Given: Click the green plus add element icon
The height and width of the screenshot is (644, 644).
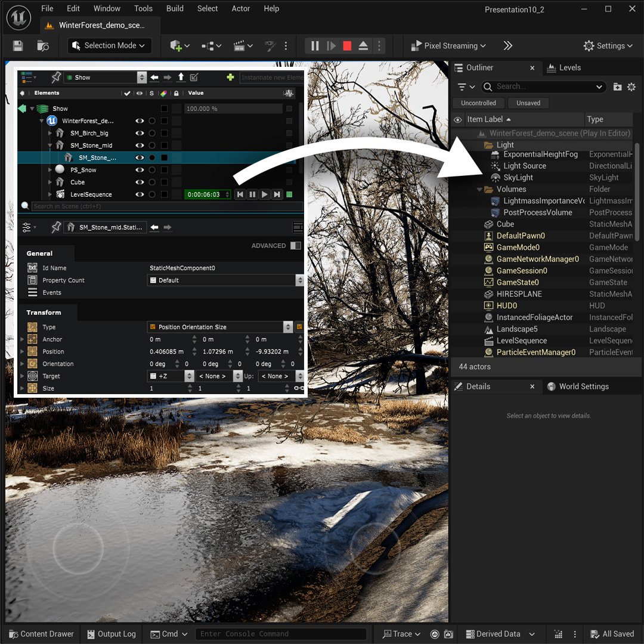Looking at the screenshot, I should coord(230,77).
